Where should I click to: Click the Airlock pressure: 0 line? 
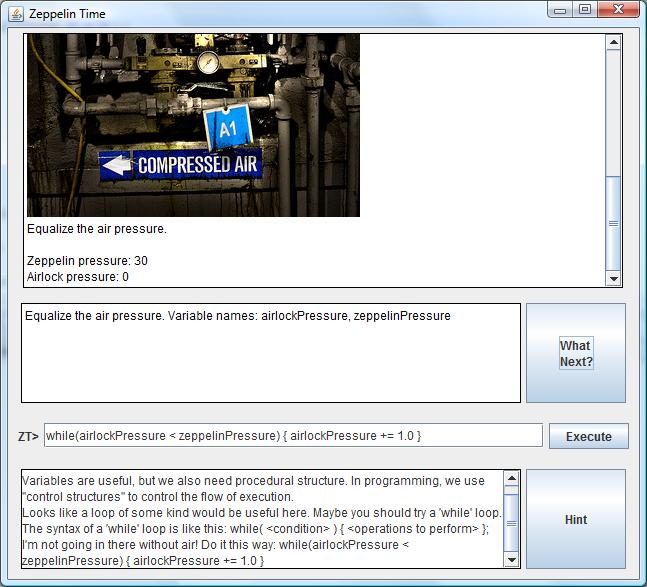(78, 277)
